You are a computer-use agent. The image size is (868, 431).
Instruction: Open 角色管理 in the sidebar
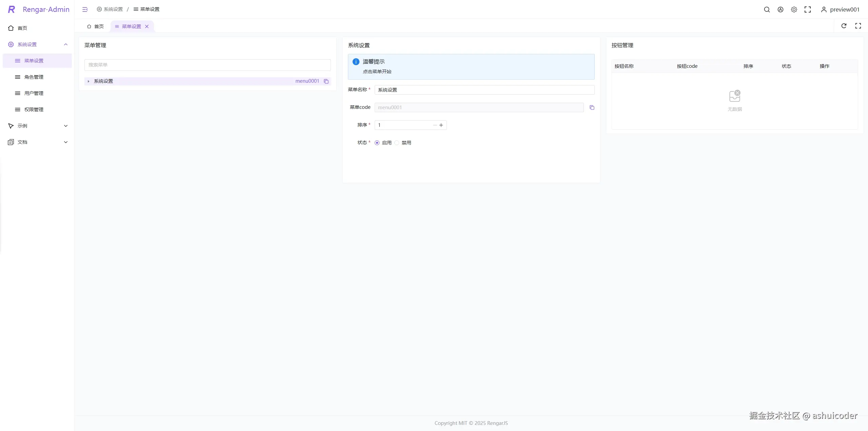(34, 77)
